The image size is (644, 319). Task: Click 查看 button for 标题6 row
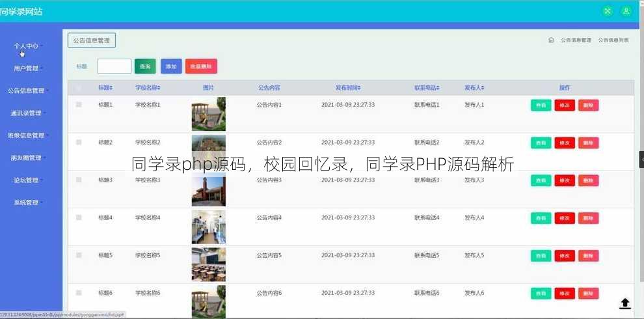[541, 293]
